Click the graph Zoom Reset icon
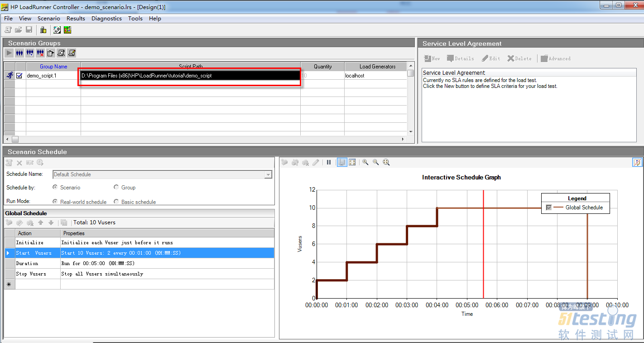 point(386,162)
